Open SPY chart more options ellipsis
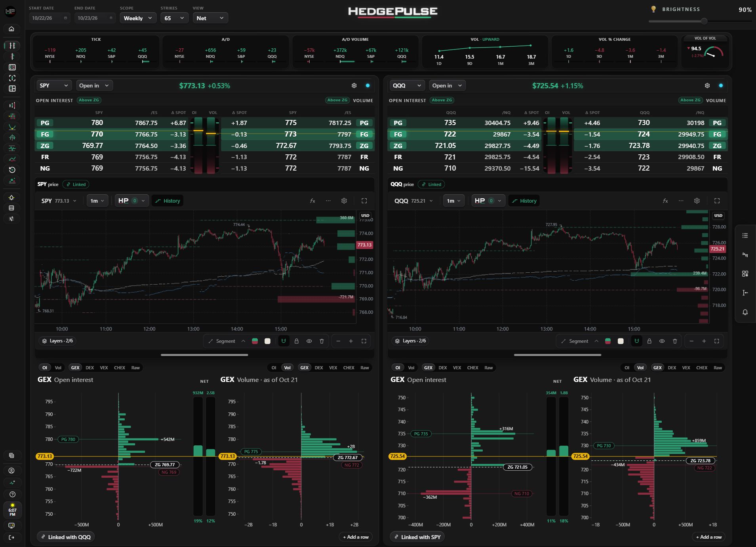This screenshot has width=756, height=547. (x=328, y=201)
